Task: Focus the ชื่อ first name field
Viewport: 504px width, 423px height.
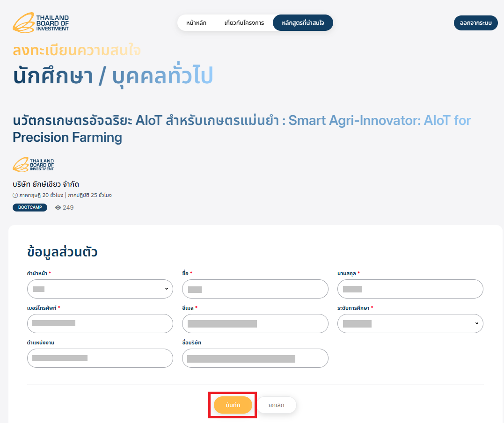Action: click(x=255, y=289)
